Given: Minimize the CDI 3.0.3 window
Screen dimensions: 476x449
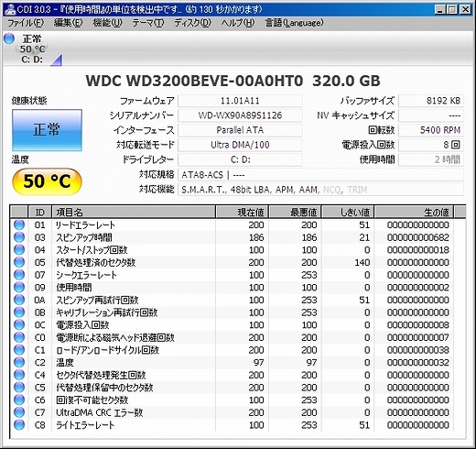Looking at the screenshot, I should [x=439, y=10].
